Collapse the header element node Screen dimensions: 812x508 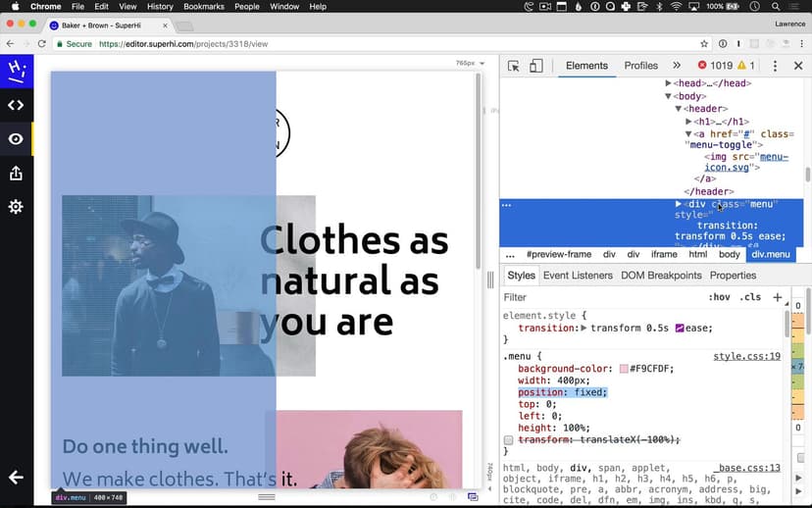point(679,109)
